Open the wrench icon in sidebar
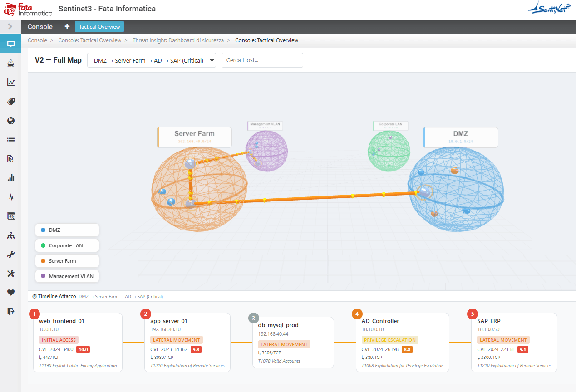Viewport: 576px width, 392px height. pyautogui.click(x=11, y=255)
